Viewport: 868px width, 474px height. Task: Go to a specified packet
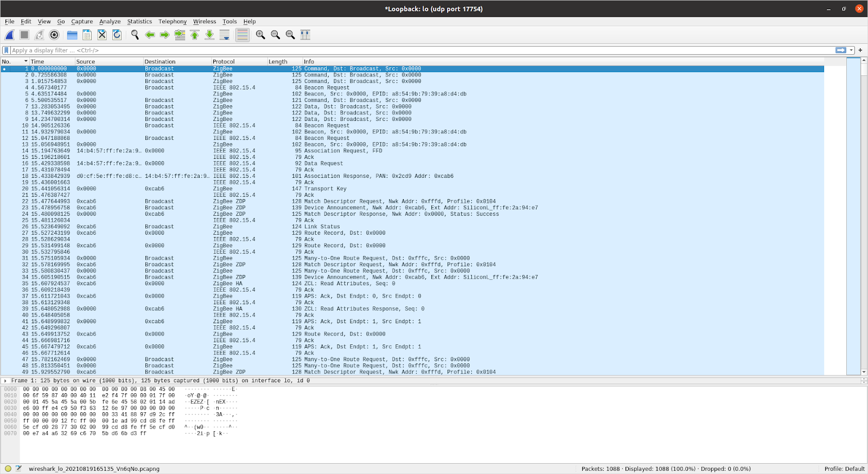(180, 35)
